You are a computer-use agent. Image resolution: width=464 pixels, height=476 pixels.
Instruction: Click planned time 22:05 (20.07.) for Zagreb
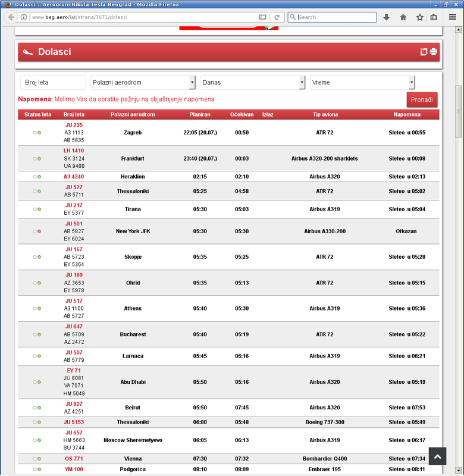(x=200, y=133)
